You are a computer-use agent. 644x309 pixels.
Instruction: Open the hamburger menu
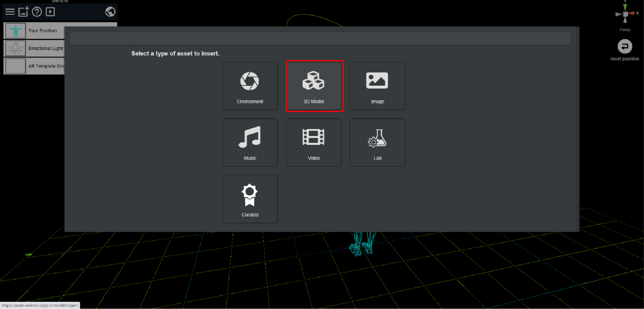coord(10,12)
